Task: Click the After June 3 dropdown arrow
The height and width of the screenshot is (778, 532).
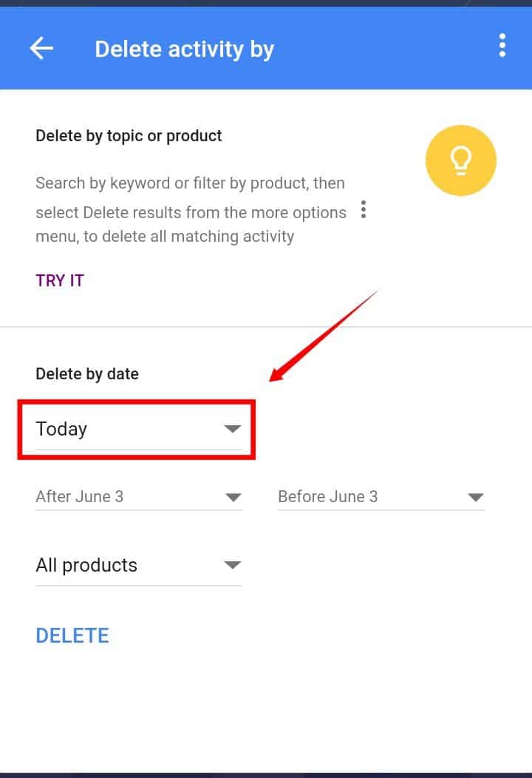Action: [x=233, y=497]
